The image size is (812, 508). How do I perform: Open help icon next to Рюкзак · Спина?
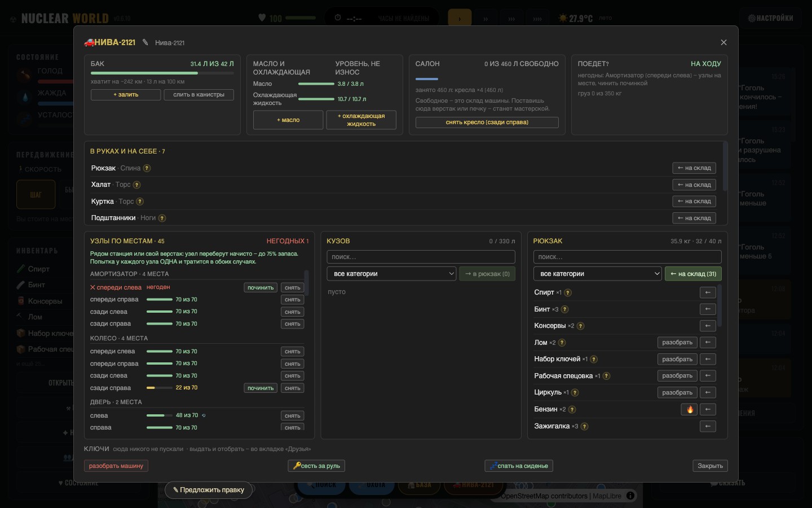(x=147, y=168)
